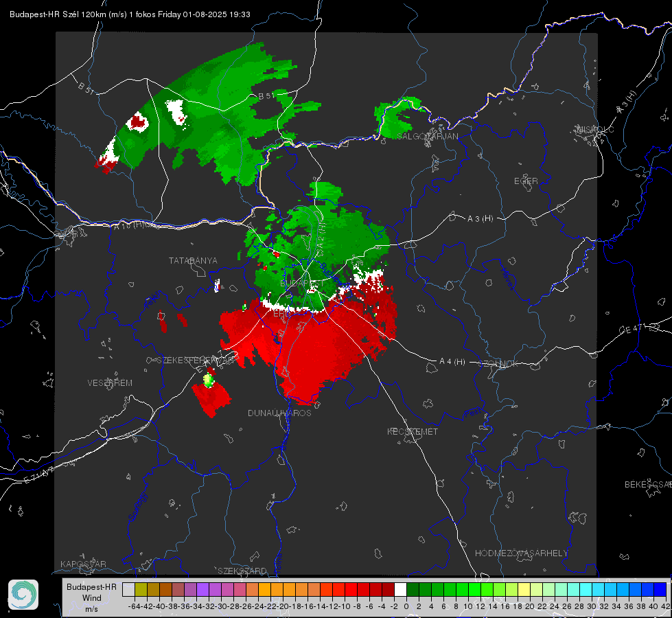Click the yellow-green echo near Székesfehérvár
Screen dimensions: 672x618
208,380
